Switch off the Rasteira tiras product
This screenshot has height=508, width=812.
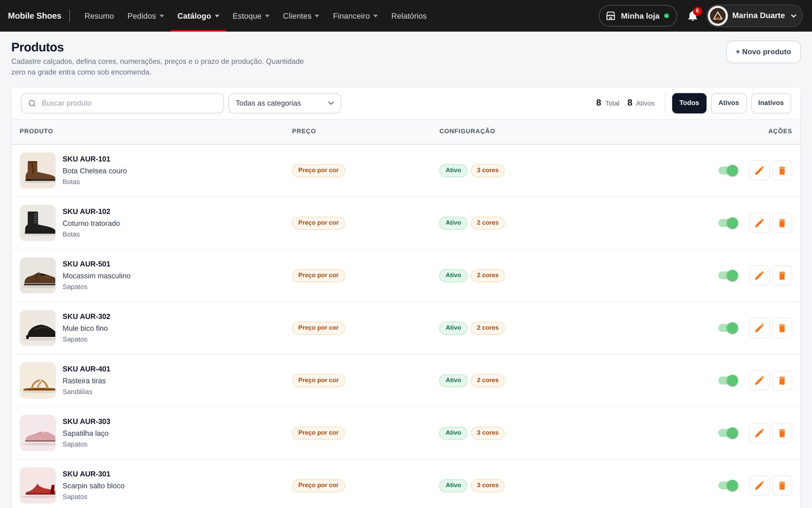[x=728, y=380]
